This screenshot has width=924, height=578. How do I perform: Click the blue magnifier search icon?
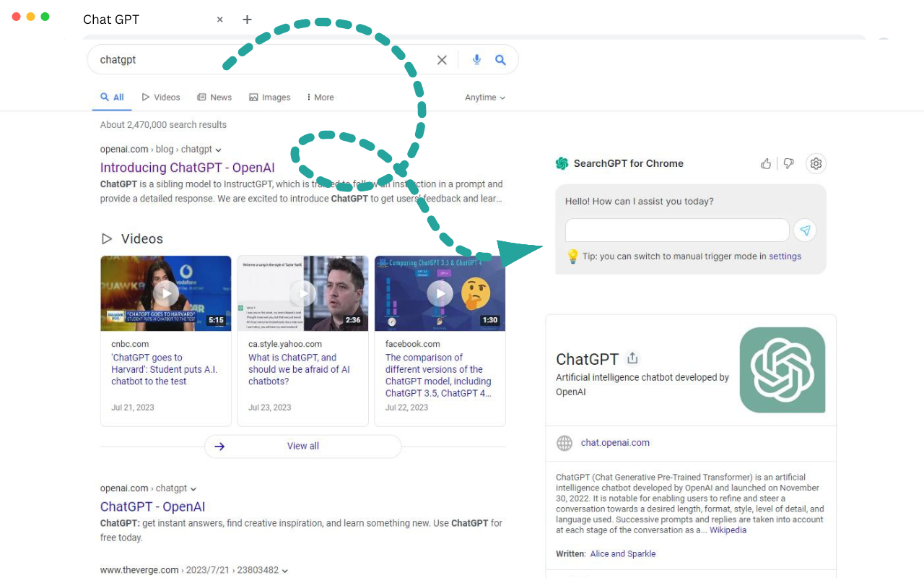point(500,60)
